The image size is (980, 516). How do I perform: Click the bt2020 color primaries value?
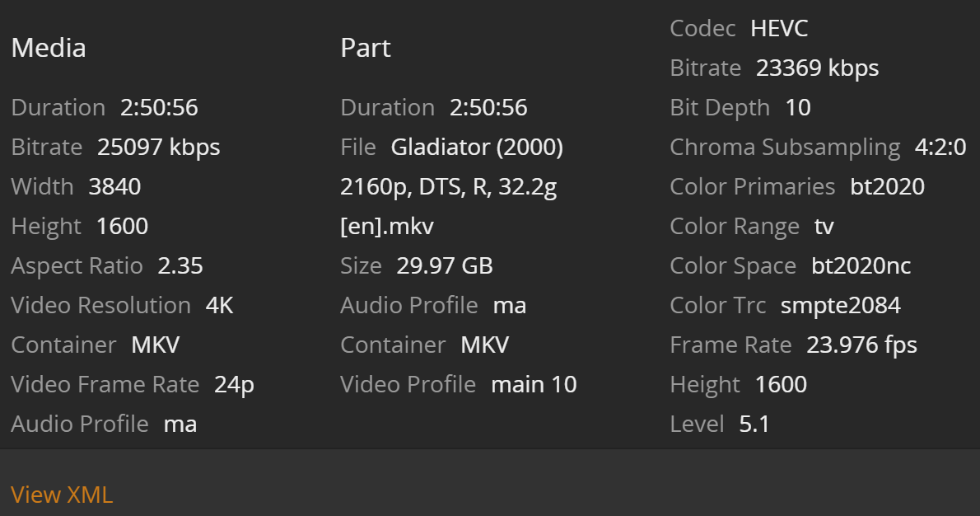887,187
